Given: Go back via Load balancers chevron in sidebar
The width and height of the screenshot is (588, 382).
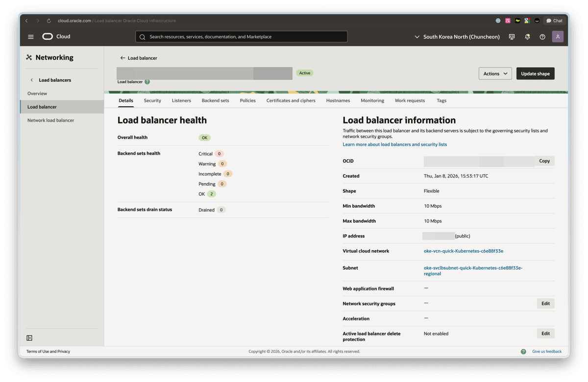Looking at the screenshot, I should (32, 80).
